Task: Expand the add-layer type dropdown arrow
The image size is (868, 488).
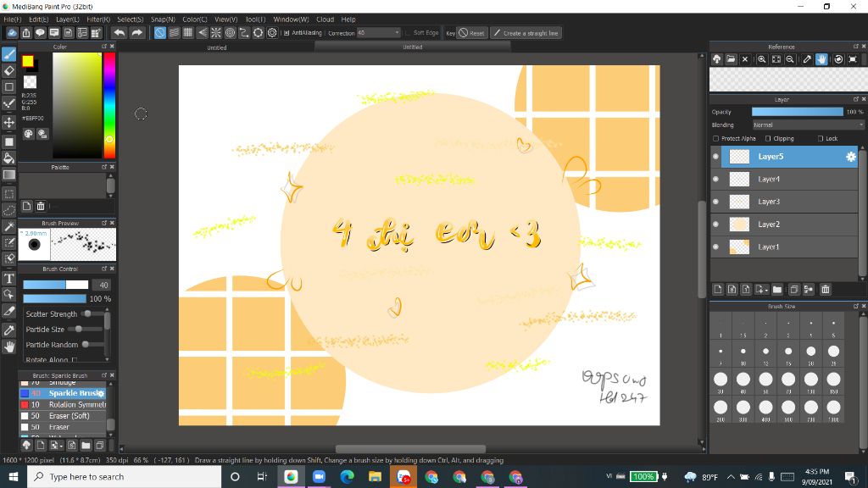Action: point(766,290)
